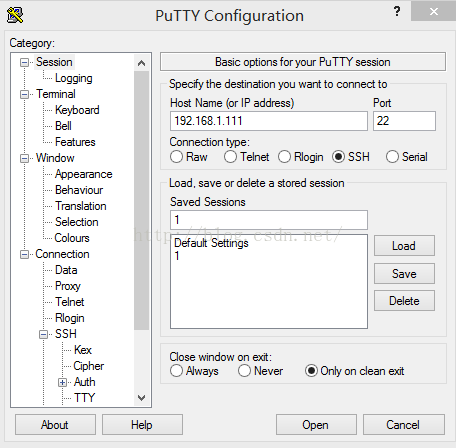
Task: Select saved session '1' in the list
Action: [x=177, y=256]
